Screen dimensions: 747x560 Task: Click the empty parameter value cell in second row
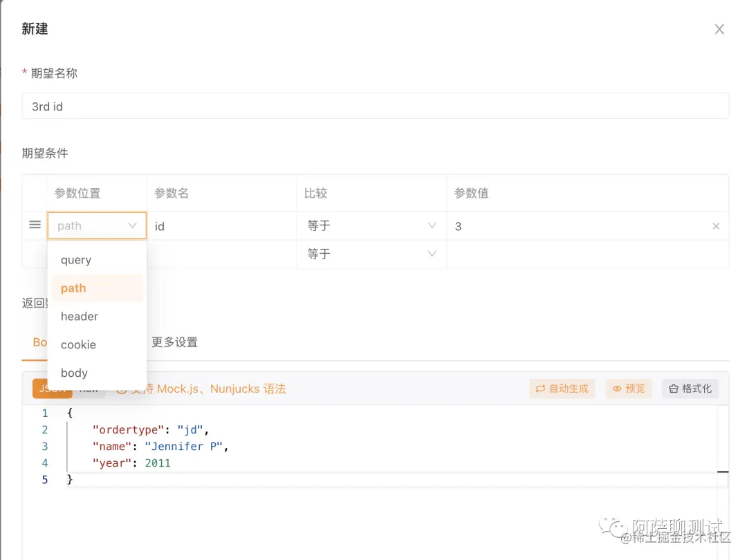coord(587,254)
